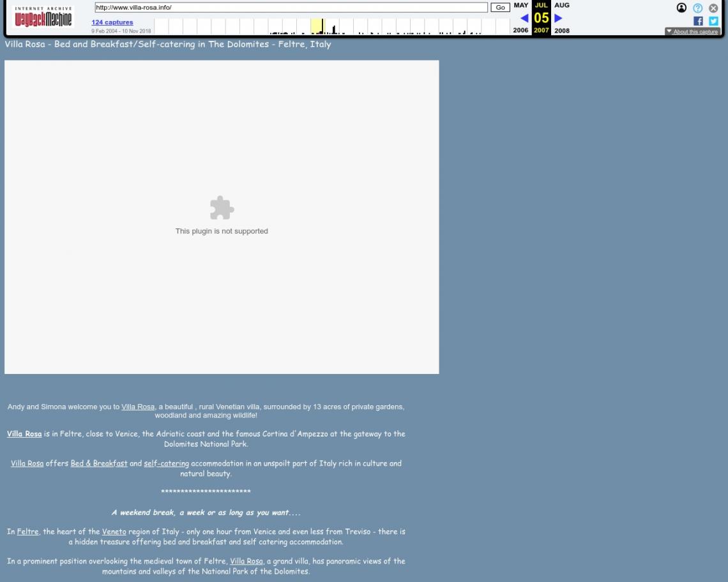Open Bed & Breakfast link
The width and height of the screenshot is (728, 582).
click(x=99, y=463)
